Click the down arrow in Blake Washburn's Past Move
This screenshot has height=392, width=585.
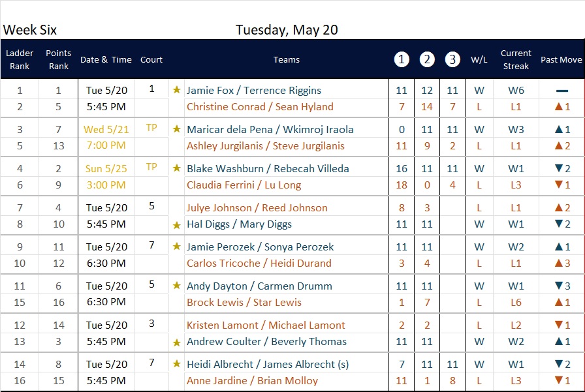coord(558,168)
